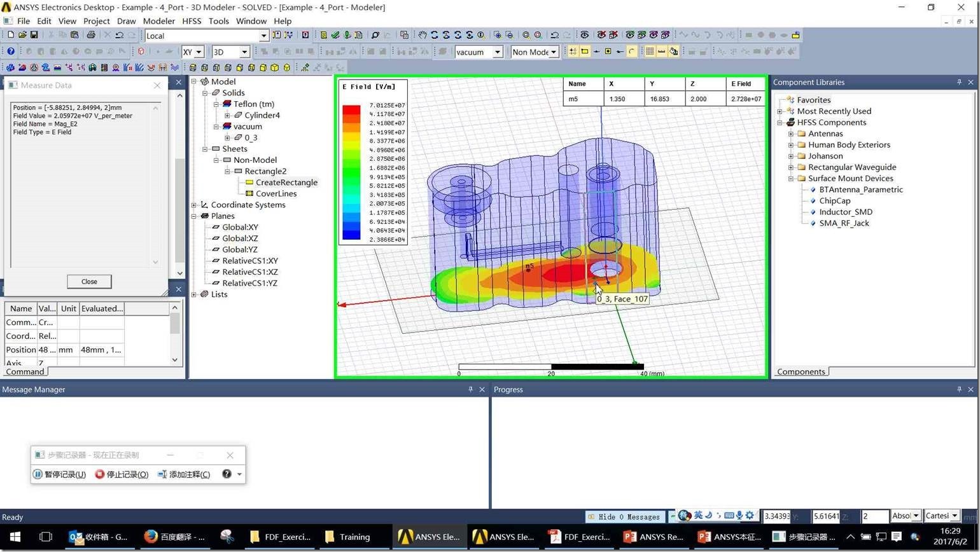This screenshot has width=980, height=552.
Task: Click the Validate checkmark icon
Action: pyautogui.click(x=335, y=35)
